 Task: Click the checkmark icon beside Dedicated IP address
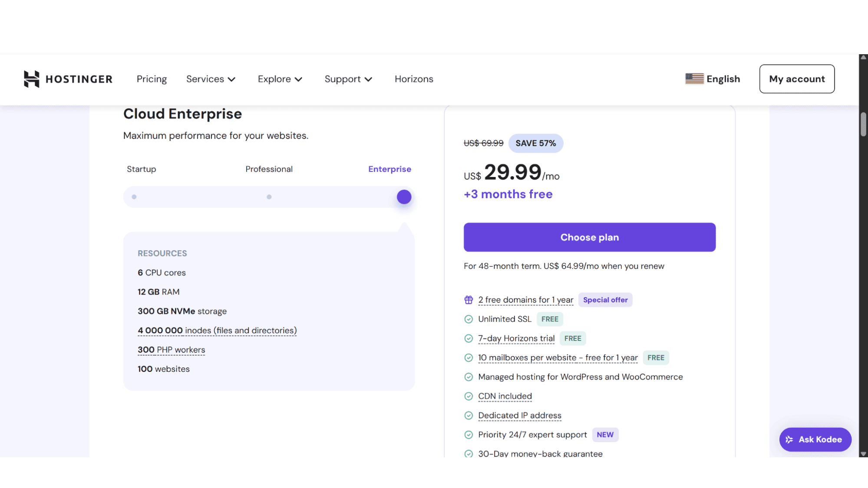(x=469, y=415)
